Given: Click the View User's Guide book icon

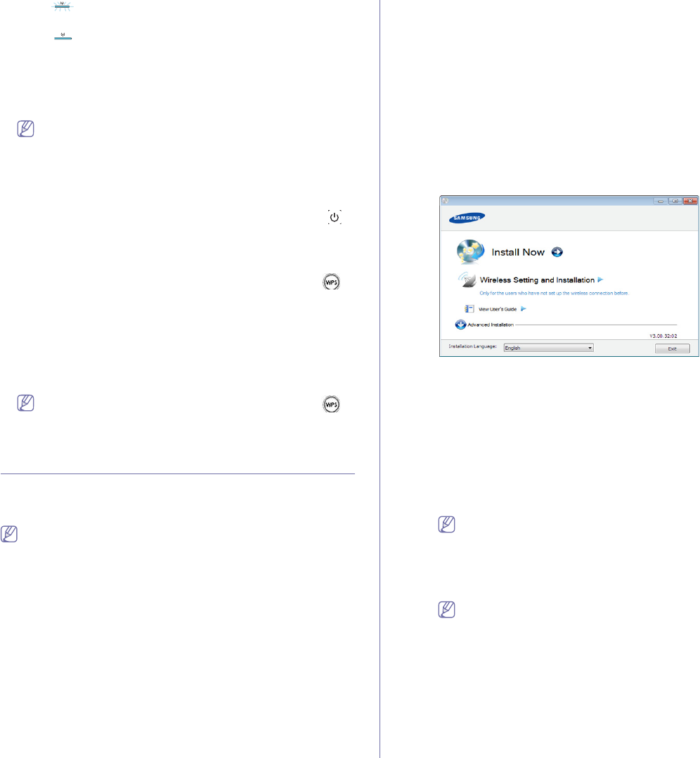Looking at the screenshot, I should click(x=469, y=308).
